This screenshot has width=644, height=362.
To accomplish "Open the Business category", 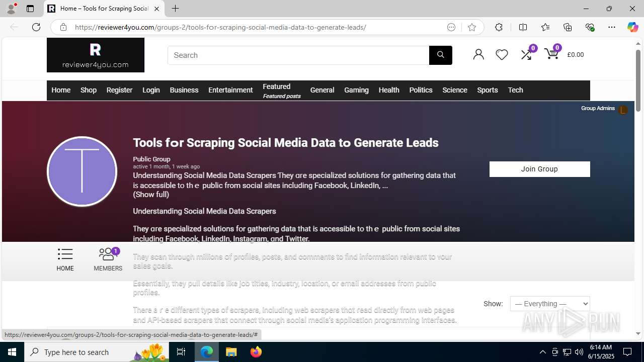I will point(184,90).
